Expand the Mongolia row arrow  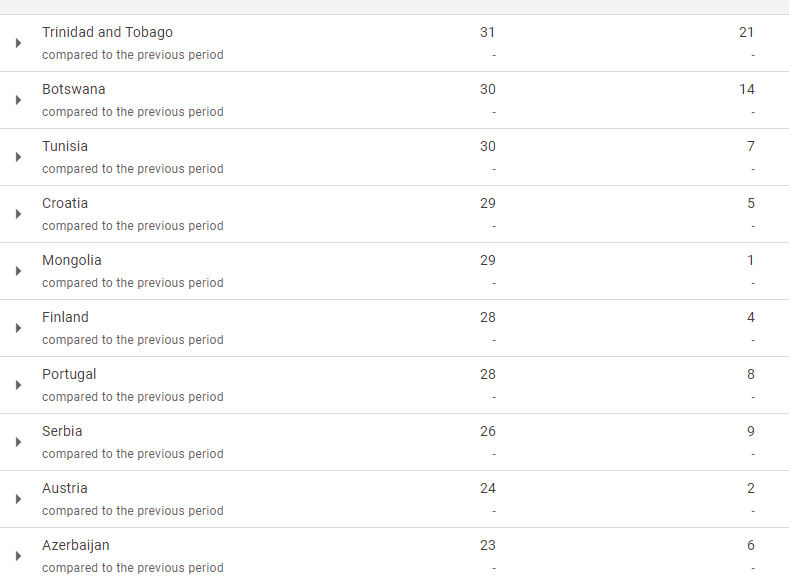tap(19, 271)
